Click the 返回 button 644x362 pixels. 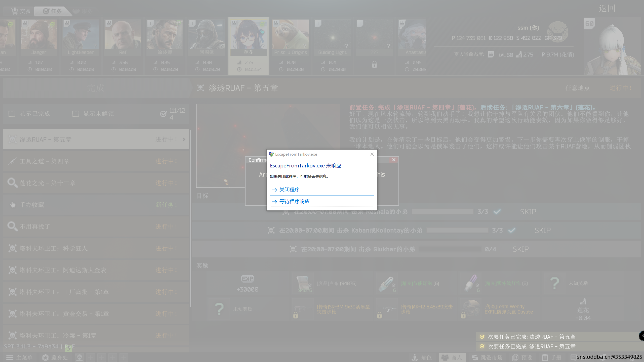607,9
